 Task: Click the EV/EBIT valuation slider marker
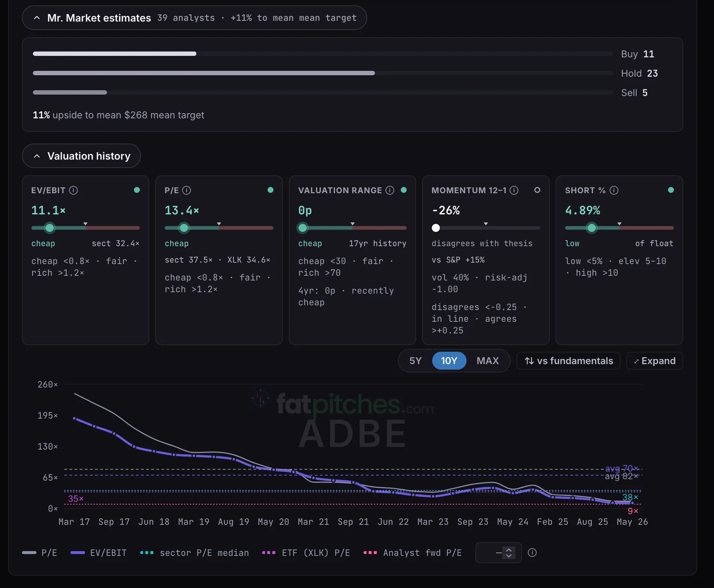pos(50,228)
